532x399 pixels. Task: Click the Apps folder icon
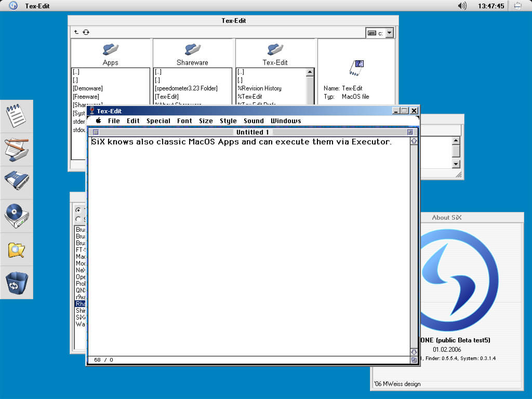[x=111, y=49]
